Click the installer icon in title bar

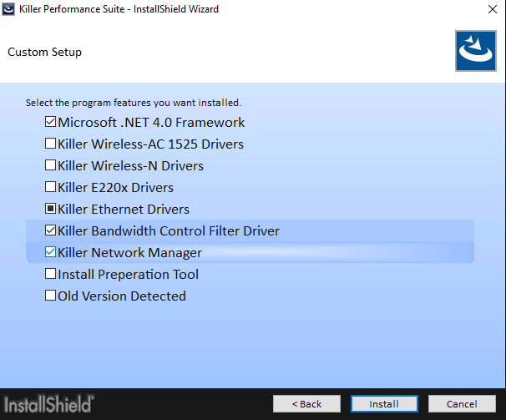pyautogui.click(x=8, y=9)
